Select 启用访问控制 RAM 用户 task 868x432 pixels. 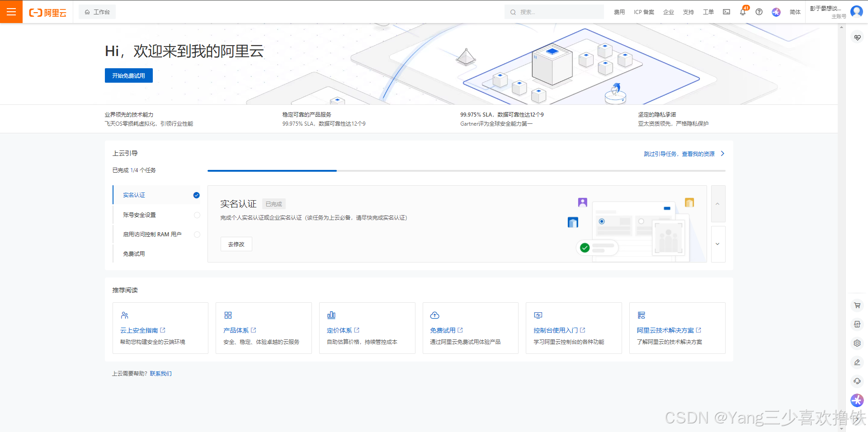156,235
